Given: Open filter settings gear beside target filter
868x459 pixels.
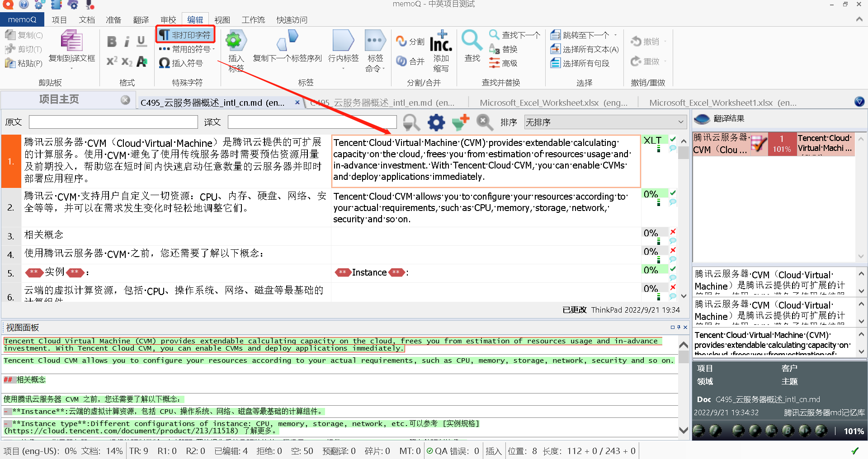Looking at the screenshot, I should [x=436, y=122].
